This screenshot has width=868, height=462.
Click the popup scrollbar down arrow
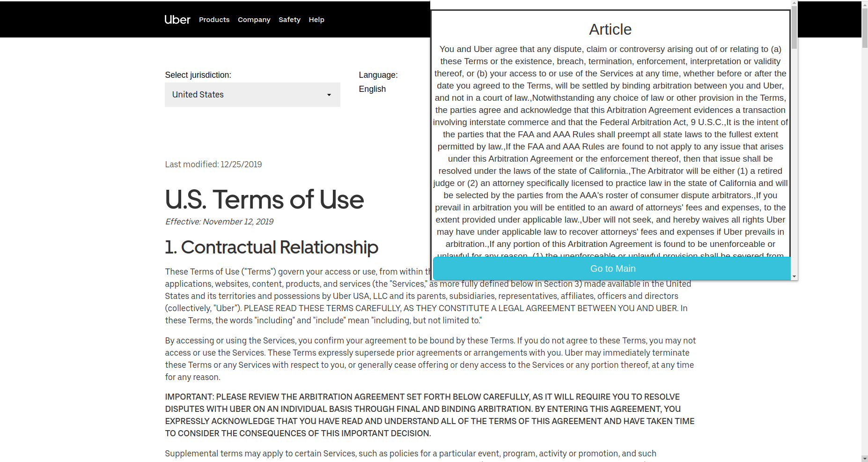794,276
